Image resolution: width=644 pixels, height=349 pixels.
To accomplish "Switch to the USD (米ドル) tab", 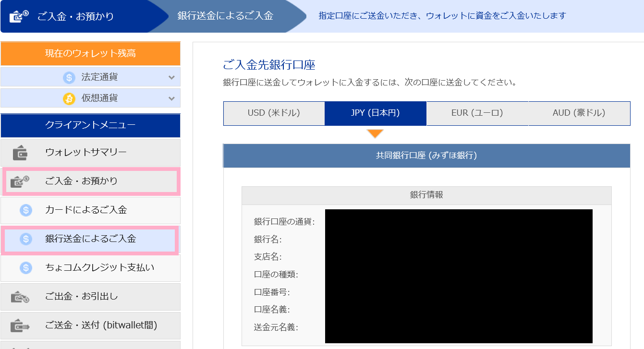I will click(274, 113).
